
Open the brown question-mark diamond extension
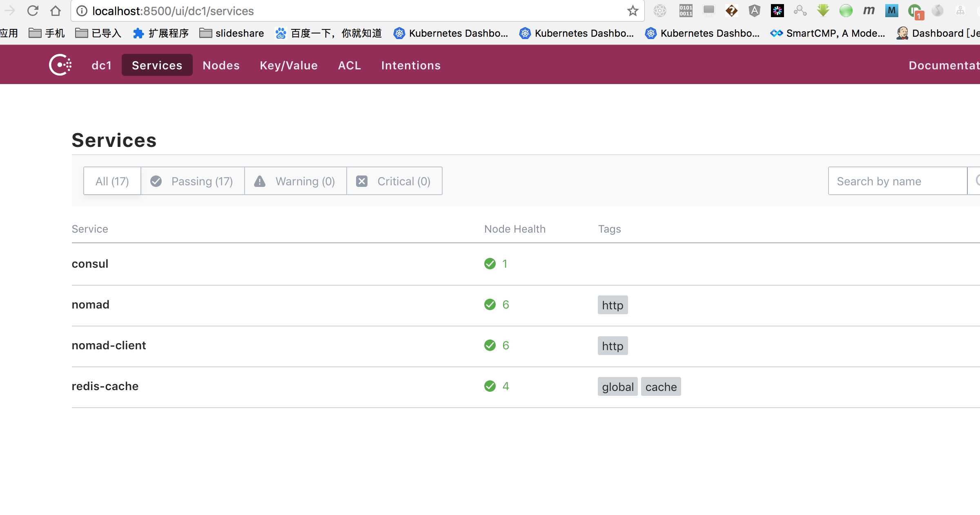click(731, 11)
